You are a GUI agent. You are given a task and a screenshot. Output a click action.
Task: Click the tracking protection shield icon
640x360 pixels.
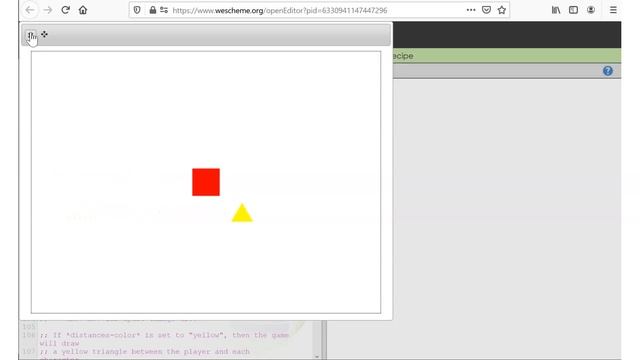pos(137,10)
